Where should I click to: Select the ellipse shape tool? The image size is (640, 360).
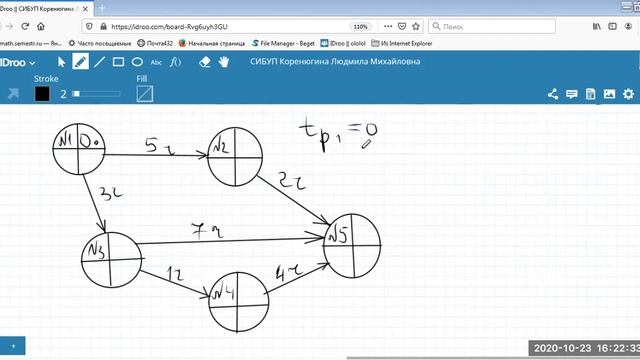(x=138, y=62)
